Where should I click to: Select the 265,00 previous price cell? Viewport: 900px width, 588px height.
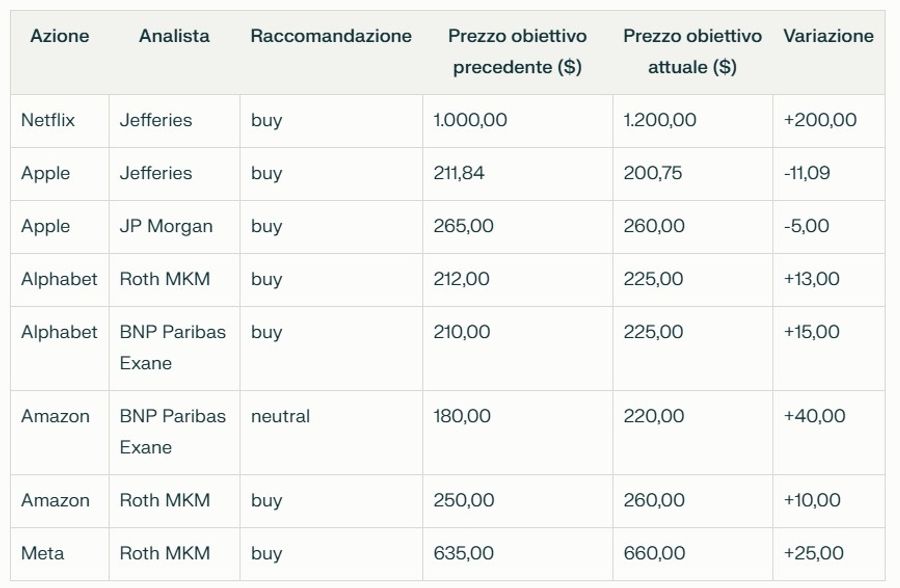[463, 226]
